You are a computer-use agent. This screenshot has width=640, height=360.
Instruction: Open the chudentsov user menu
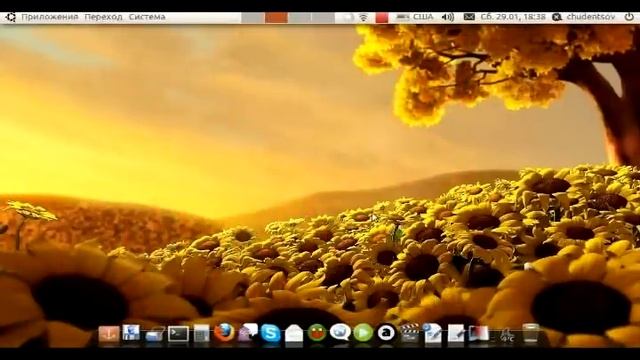(583, 17)
